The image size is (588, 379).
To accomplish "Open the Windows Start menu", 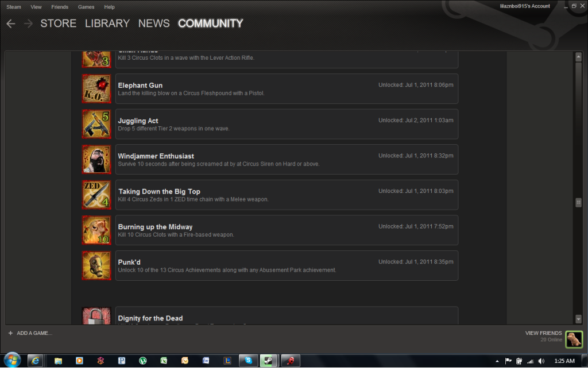I will coord(13,361).
